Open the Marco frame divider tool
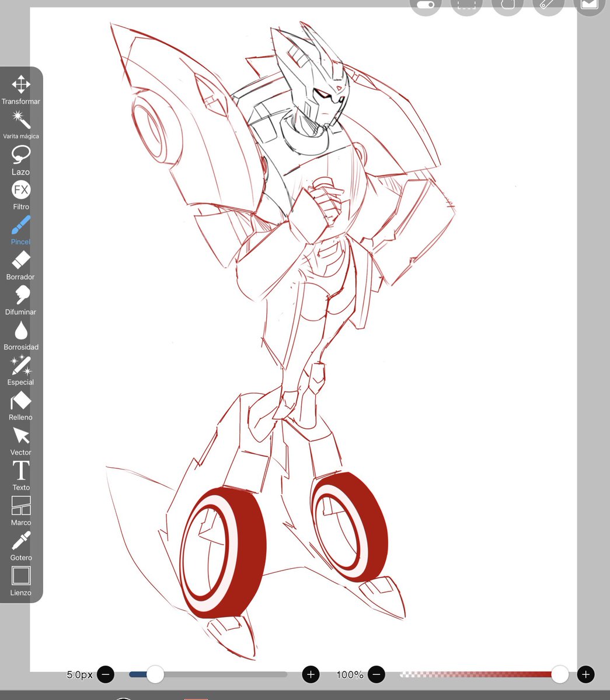This screenshot has width=610, height=700. [x=21, y=510]
